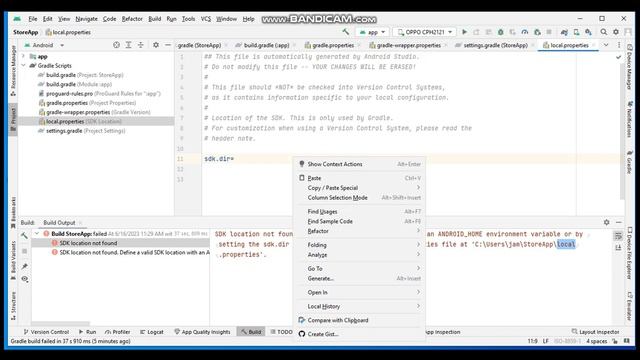Start debugging with the Debug bug icon

[x=500, y=32]
